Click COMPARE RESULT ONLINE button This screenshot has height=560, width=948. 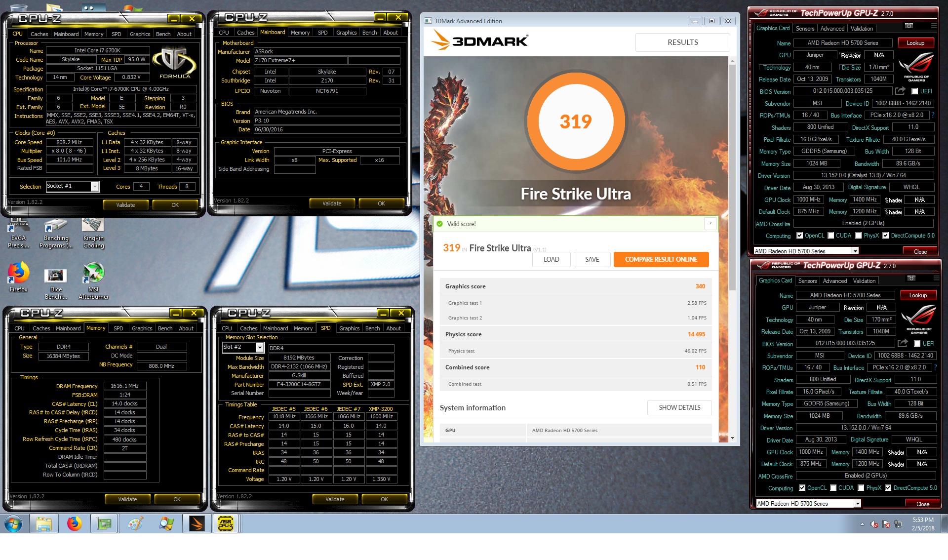click(661, 259)
